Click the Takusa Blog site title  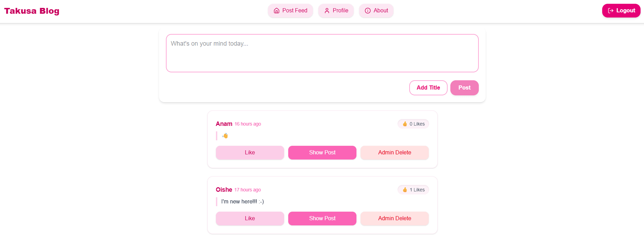32,11
